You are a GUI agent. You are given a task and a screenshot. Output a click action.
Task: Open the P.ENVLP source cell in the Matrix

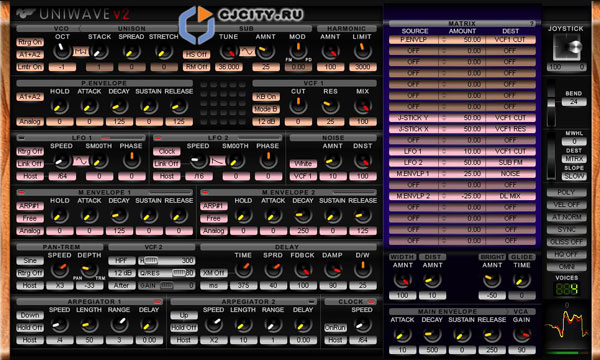[413, 40]
